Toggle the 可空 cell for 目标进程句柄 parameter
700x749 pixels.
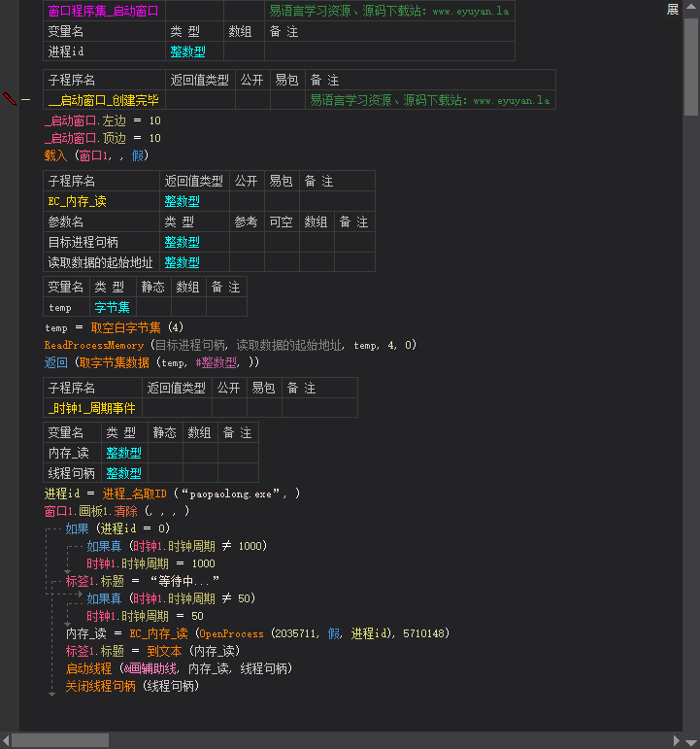[x=281, y=242]
